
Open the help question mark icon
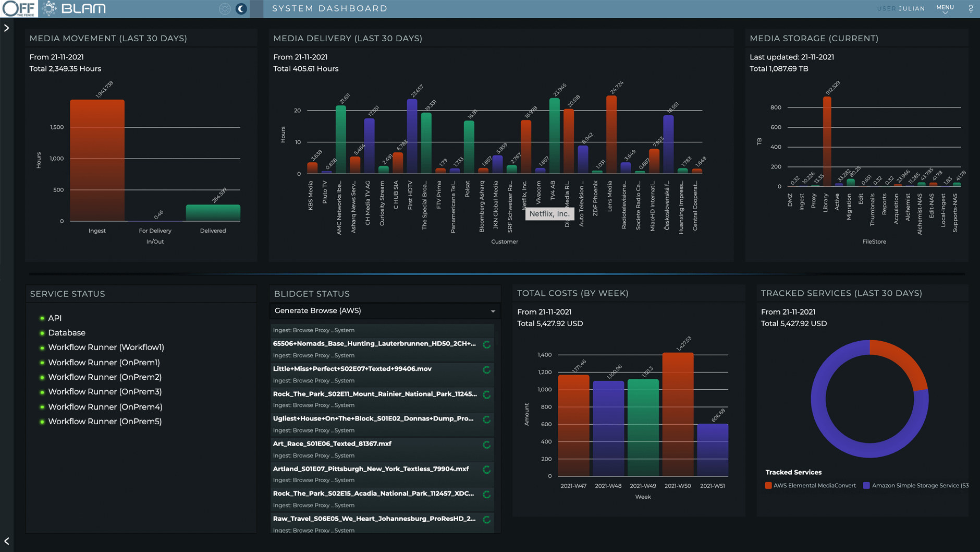pyautogui.click(x=971, y=8)
